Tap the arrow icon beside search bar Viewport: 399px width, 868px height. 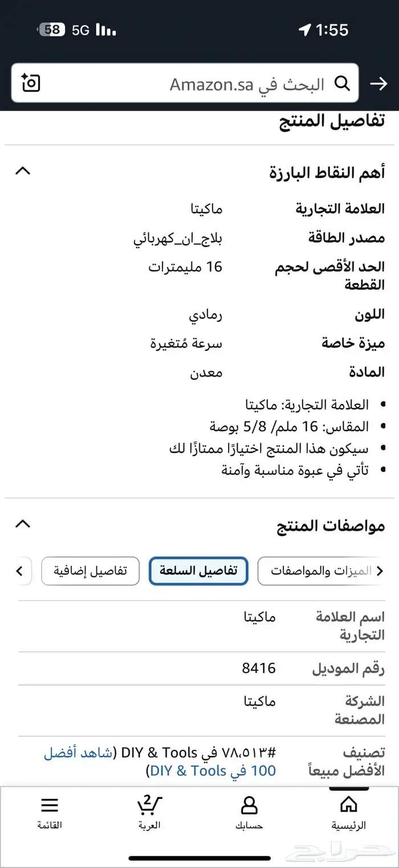coord(378,84)
